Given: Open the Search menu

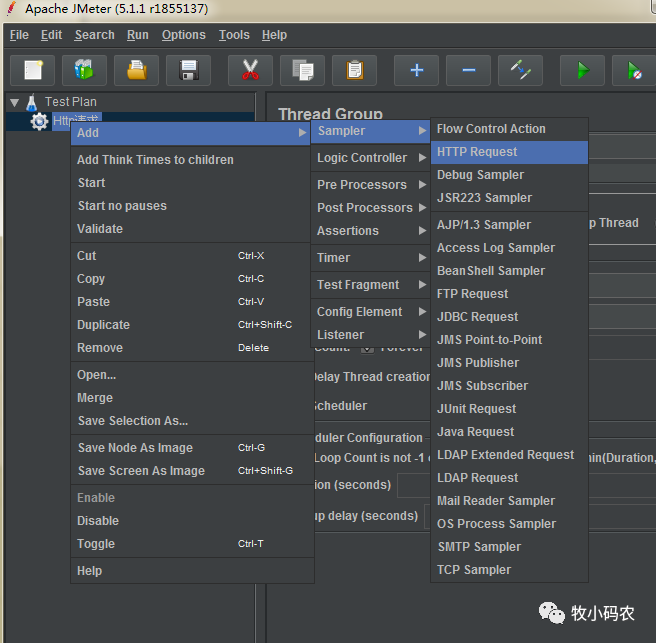Looking at the screenshot, I should [x=95, y=35].
